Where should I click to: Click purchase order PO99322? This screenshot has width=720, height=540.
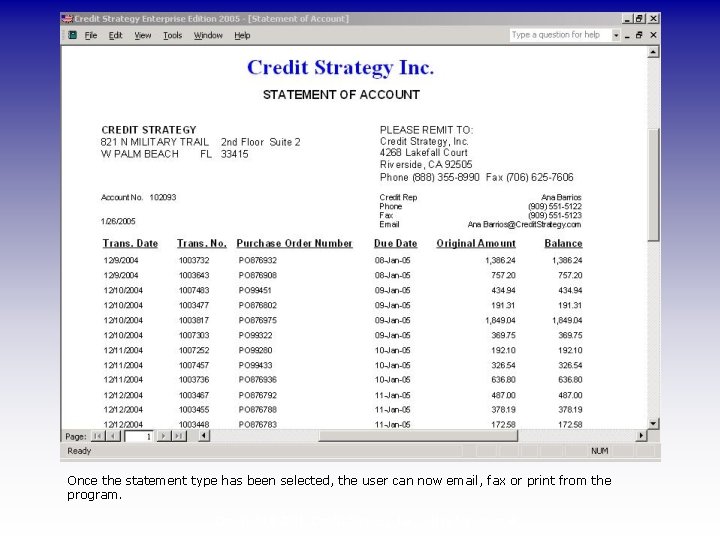coord(255,336)
